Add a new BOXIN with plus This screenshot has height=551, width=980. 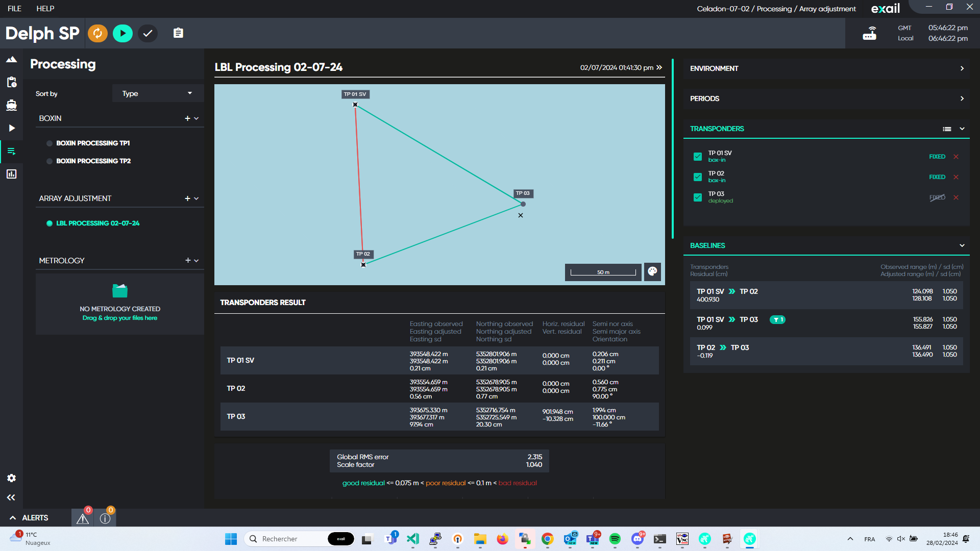[187, 118]
